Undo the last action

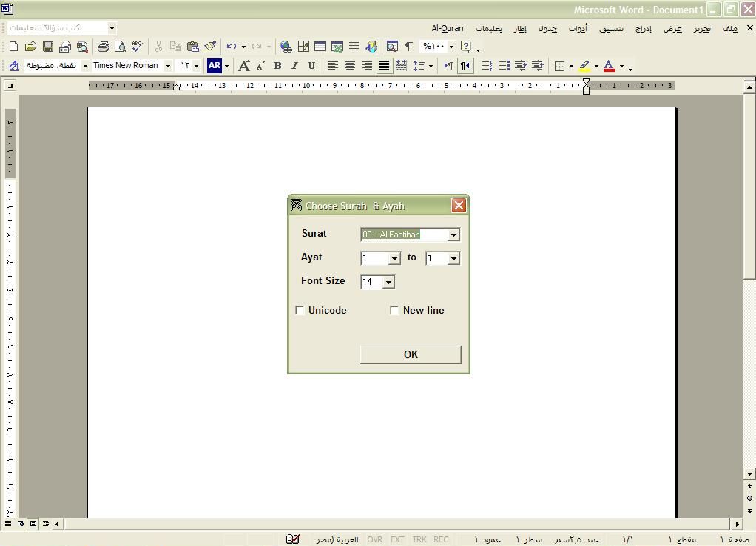point(232,47)
